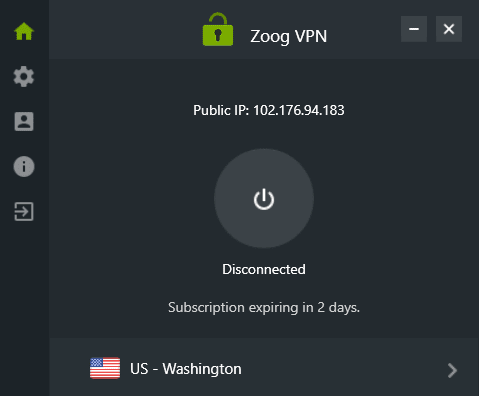Open the Home tab in sidebar
This screenshot has height=396, width=479.
[x=24, y=32]
